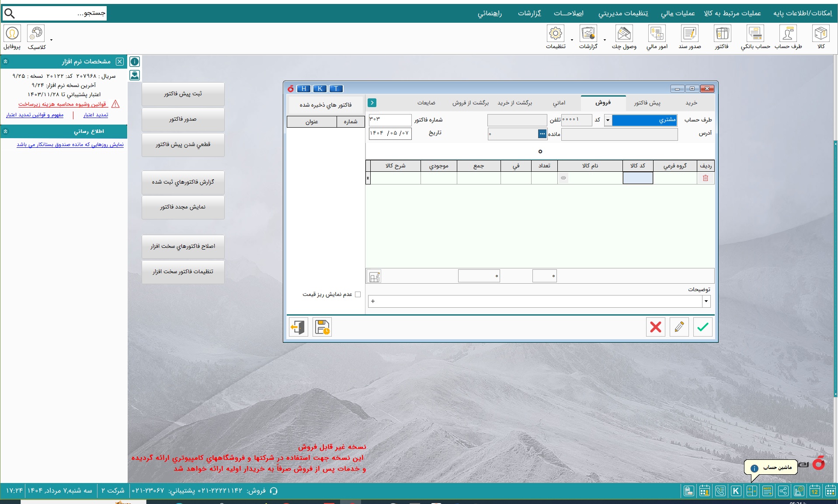Open the توضيحات description dropdown arrow
838x504 pixels.
[706, 301]
